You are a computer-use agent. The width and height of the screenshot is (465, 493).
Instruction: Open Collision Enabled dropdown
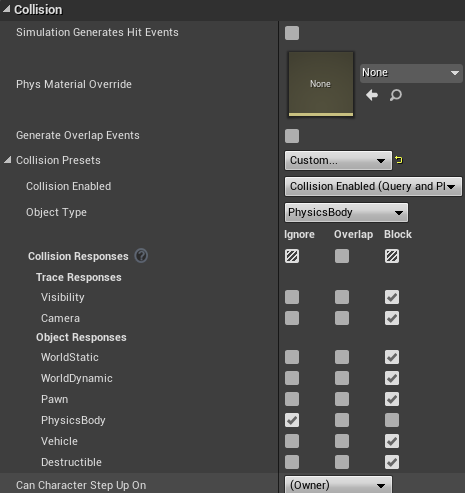373,186
